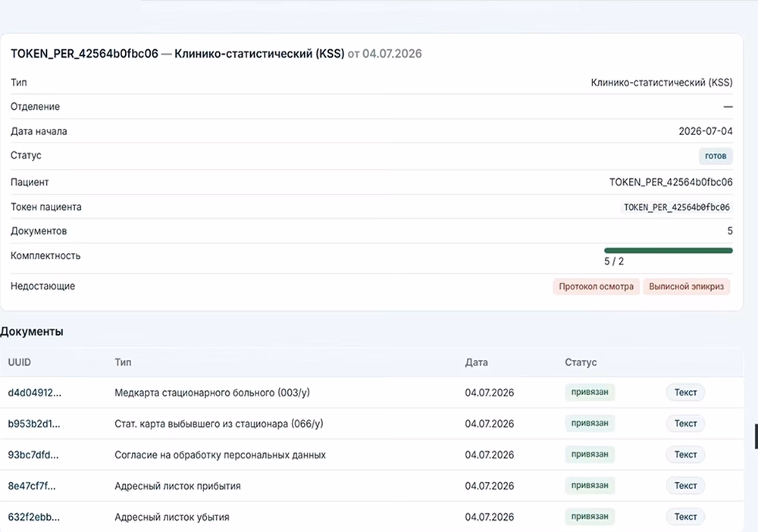Image resolution: width=758 pixels, height=532 pixels.
Task: Click the Токен пациента field label
Action: tap(46, 207)
